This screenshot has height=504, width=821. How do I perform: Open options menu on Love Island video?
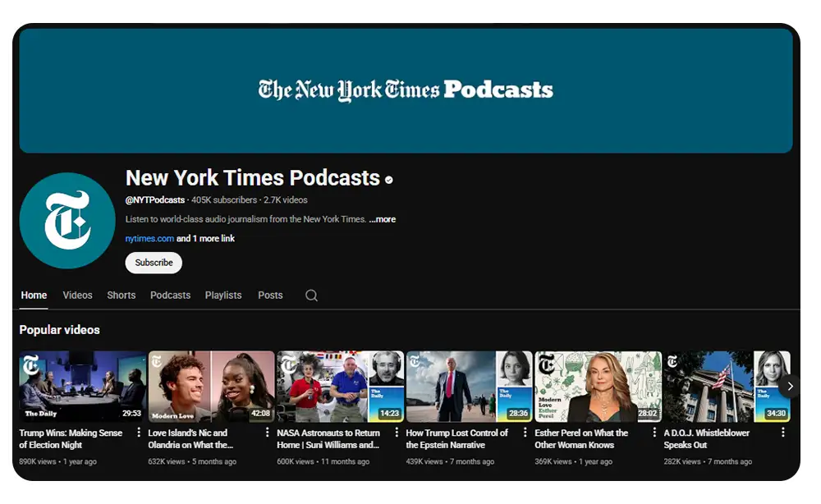267,432
